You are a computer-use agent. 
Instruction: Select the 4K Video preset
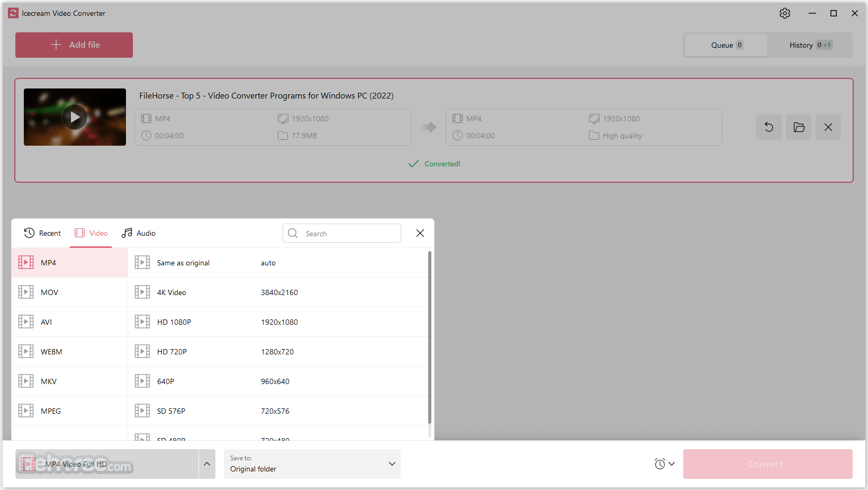click(278, 292)
